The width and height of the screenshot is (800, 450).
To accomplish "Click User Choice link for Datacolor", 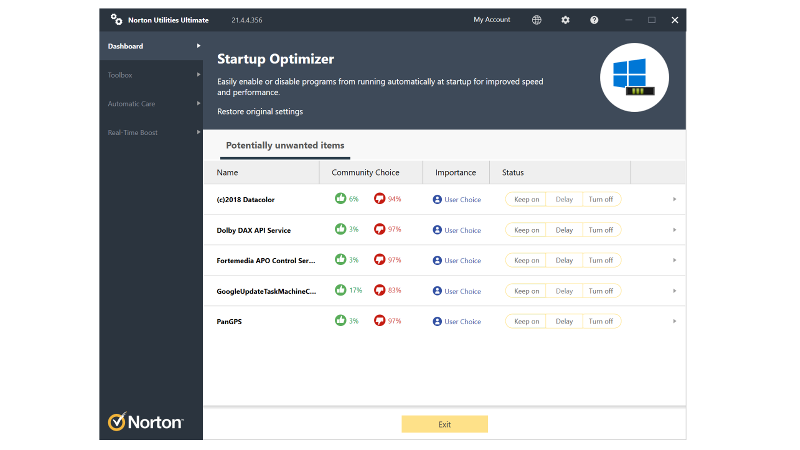I will point(463,199).
